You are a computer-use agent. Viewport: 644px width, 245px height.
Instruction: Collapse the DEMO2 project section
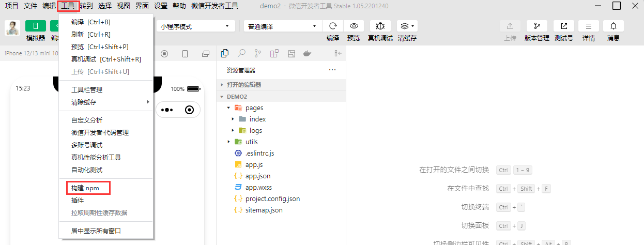click(281, 97)
